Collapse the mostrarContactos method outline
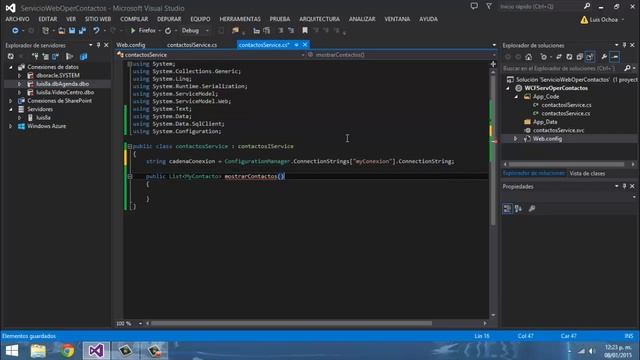The height and width of the screenshot is (360, 640). [x=129, y=176]
